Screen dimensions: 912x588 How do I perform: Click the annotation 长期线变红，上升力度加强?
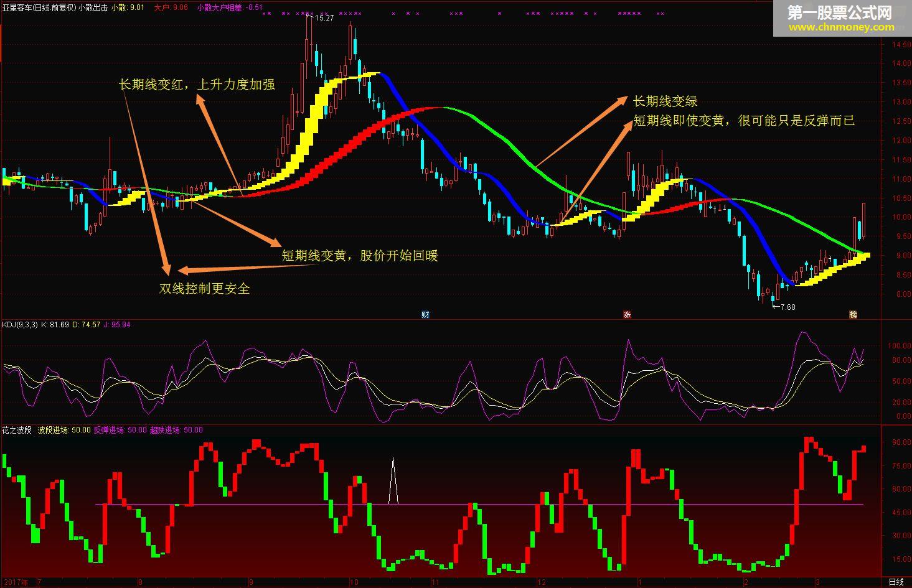pyautogui.click(x=197, y=85)
